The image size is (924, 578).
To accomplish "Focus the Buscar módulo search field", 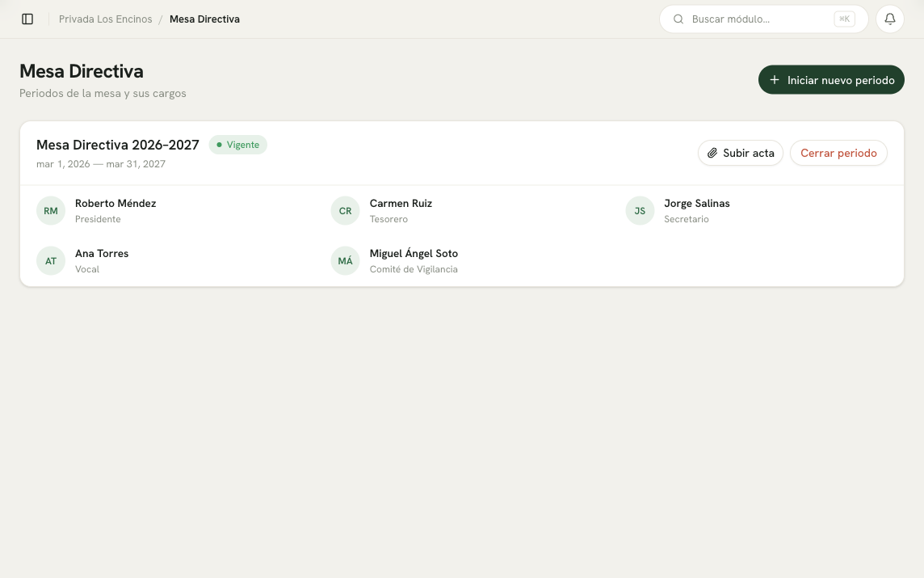I will pyautogui.click(x=764, y=19).
